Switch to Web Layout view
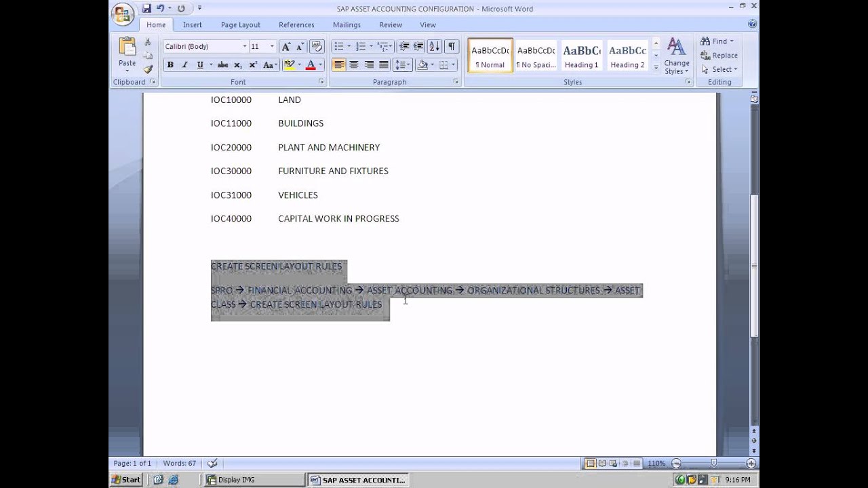868x488 pixels. [x=614, y=464]
